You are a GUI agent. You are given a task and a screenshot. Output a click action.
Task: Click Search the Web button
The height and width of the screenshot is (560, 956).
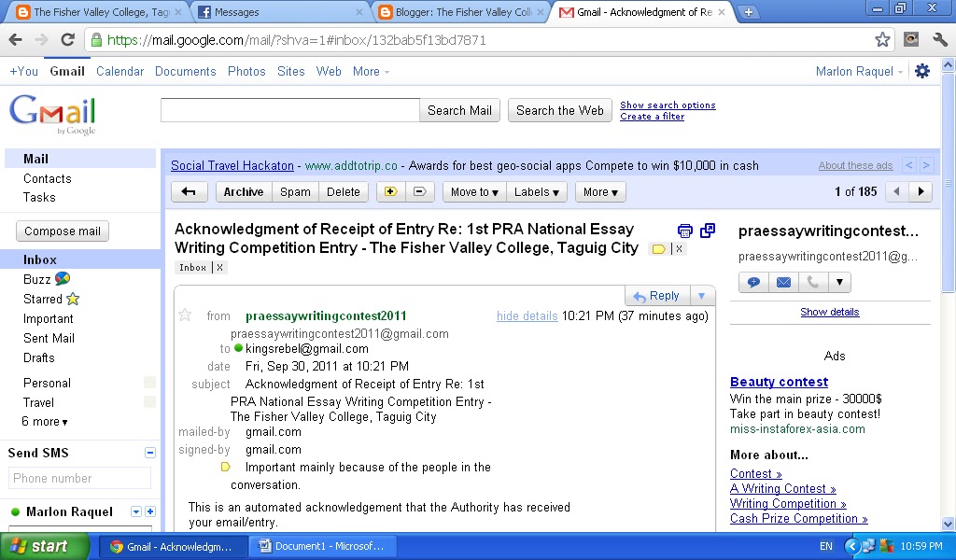(560, 110)
